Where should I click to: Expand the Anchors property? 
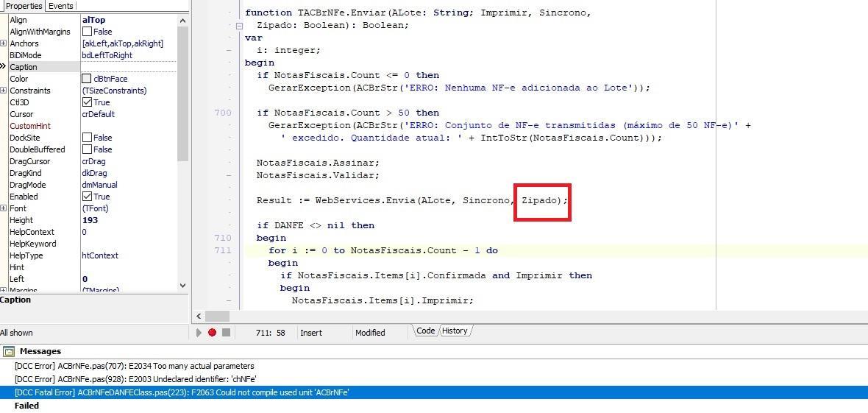4,43
